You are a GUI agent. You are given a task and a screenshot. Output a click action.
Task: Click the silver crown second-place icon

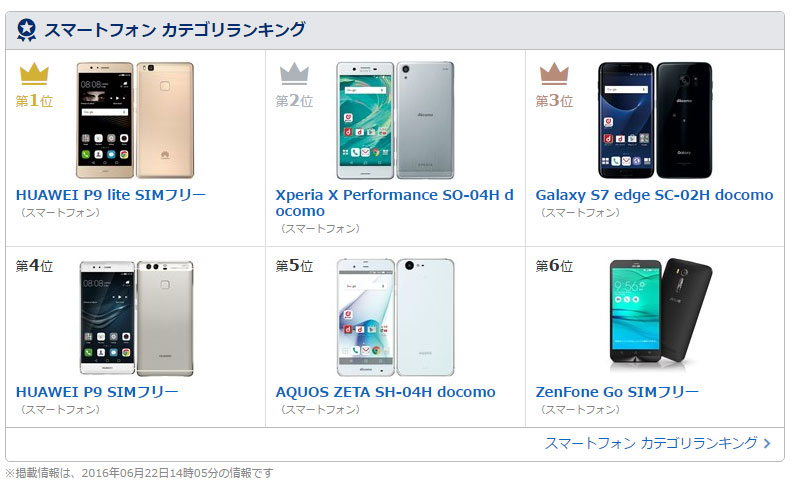pos(294,73)
